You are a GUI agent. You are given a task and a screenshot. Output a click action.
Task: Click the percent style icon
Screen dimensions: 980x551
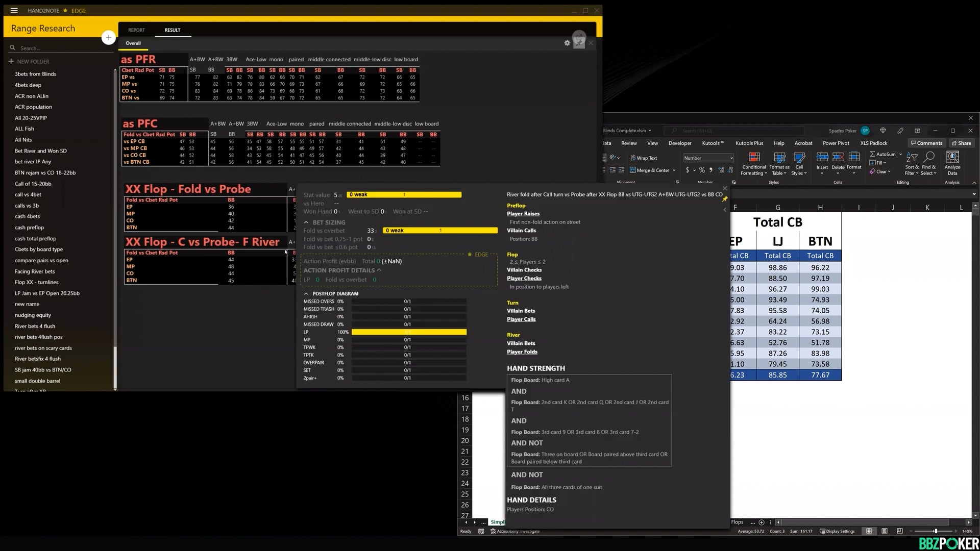click(702, 170)
